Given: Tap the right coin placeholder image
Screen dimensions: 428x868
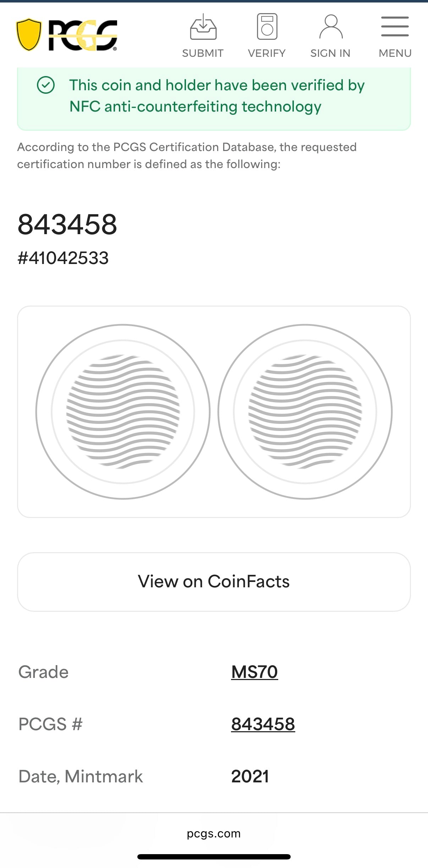Looking at the screenshot, I should point(305,411).
